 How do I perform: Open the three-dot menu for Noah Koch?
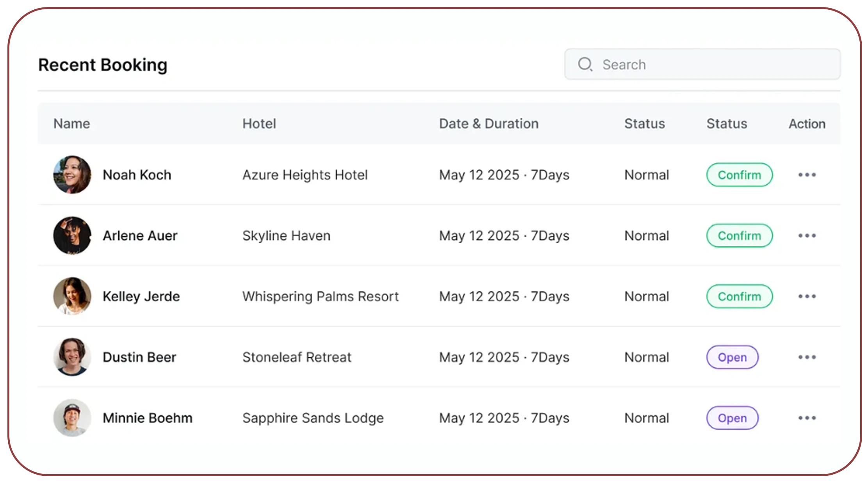[x=807, y=174]
